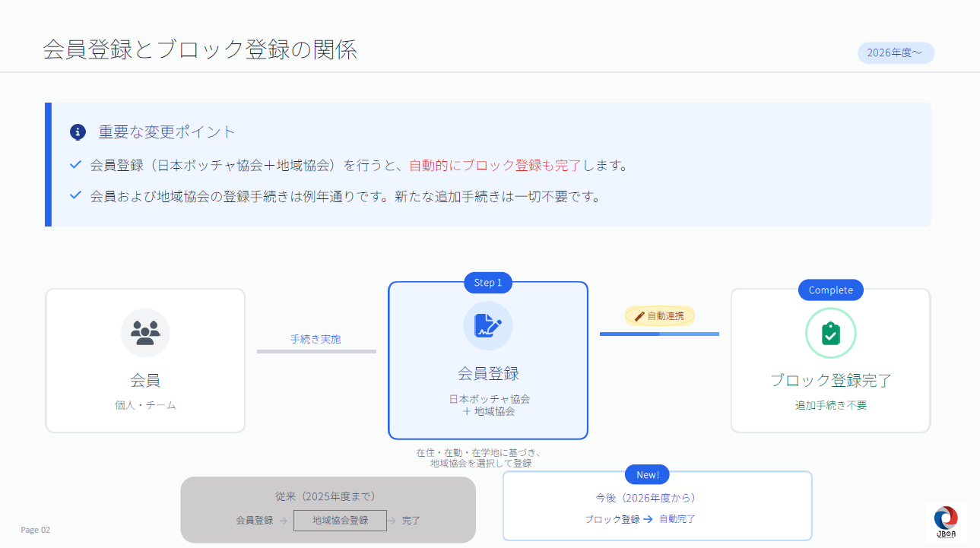
Task: Click the blue 自動完了 text
Action: pos(677,519)
